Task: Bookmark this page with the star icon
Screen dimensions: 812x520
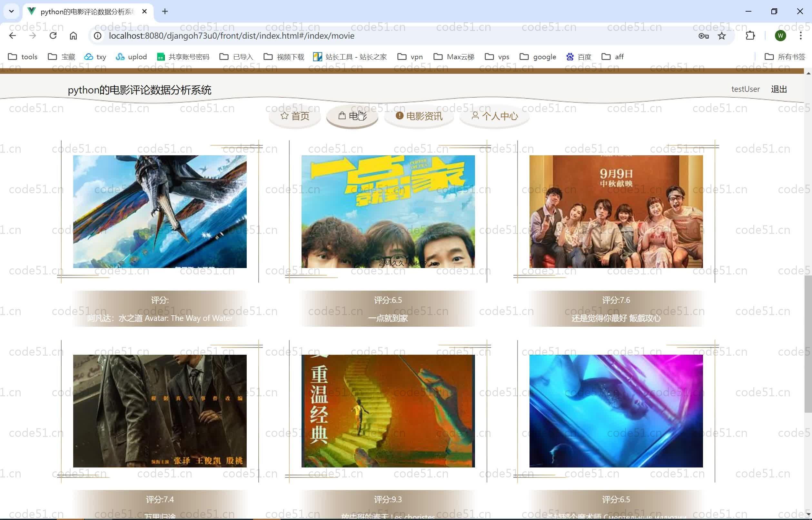Action: [x=722, y=36]
